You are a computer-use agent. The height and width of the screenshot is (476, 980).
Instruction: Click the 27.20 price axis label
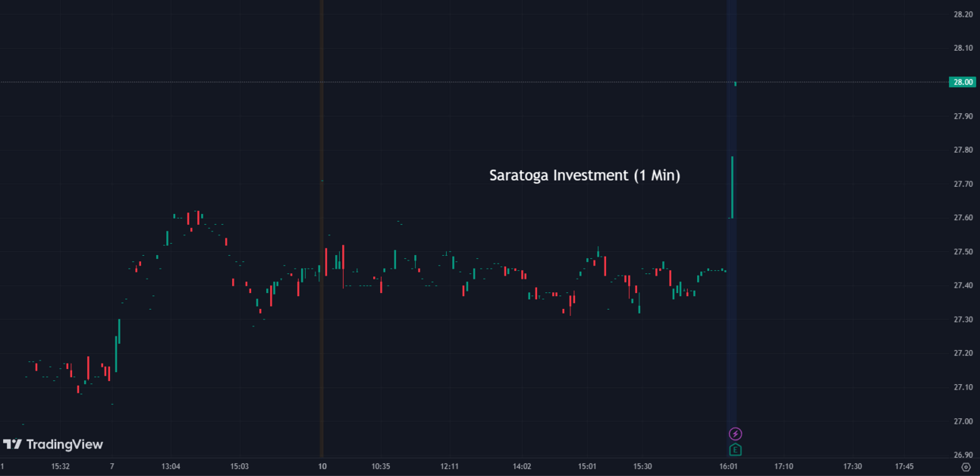(963, 354)
